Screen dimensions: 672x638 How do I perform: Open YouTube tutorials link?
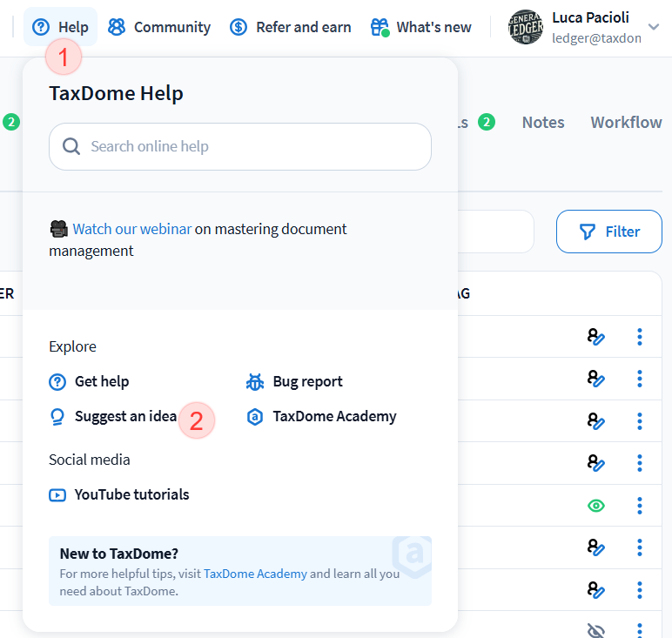(x=131, y=494)
